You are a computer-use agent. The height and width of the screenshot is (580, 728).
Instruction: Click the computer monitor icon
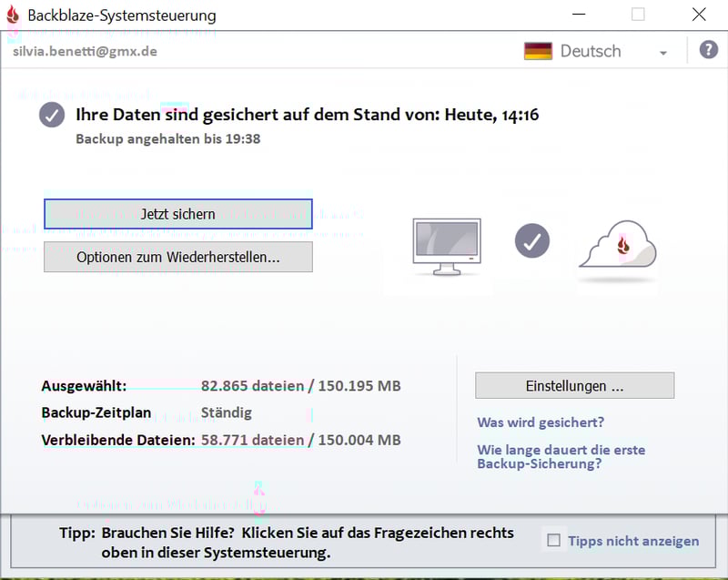tap(446, 246)
